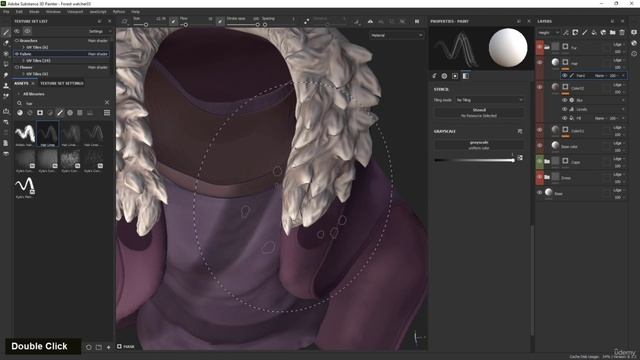Expand the All libraries tree in Assets

18,94
